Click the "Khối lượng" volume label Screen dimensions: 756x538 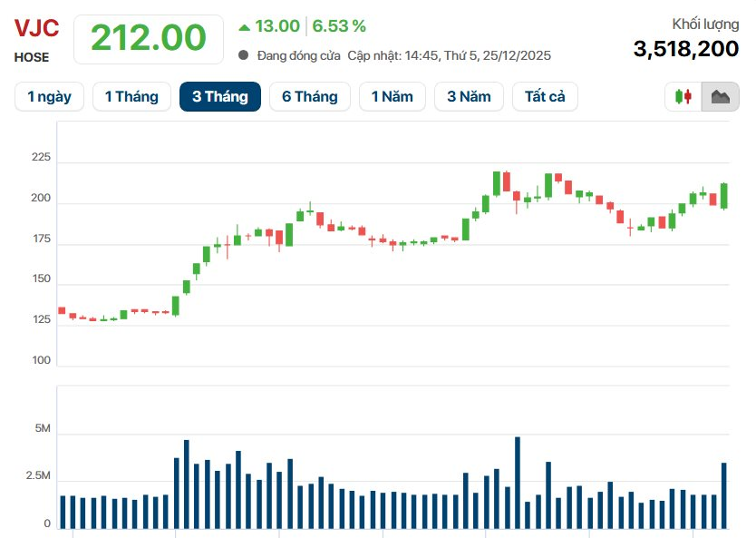(705, 24)
